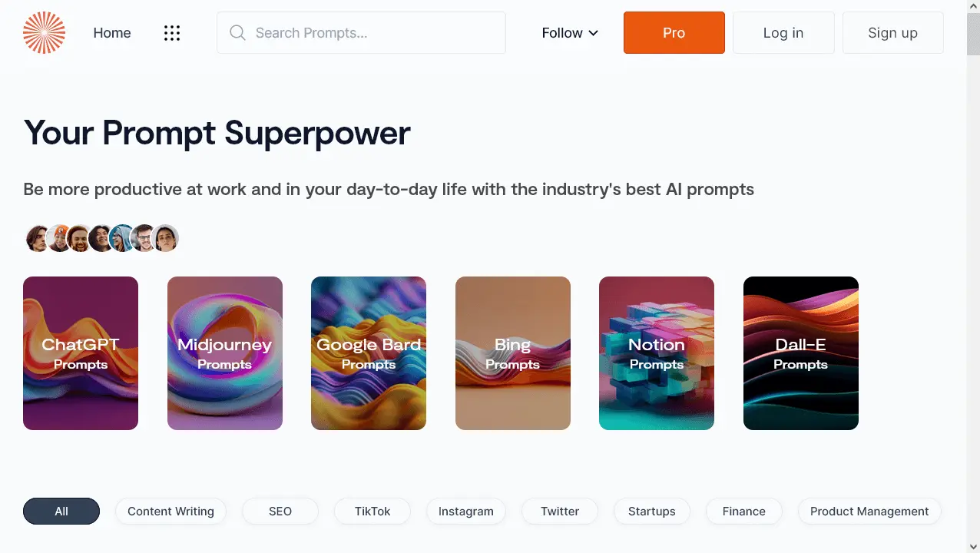Click the search magnifier icon

[237, 32]
